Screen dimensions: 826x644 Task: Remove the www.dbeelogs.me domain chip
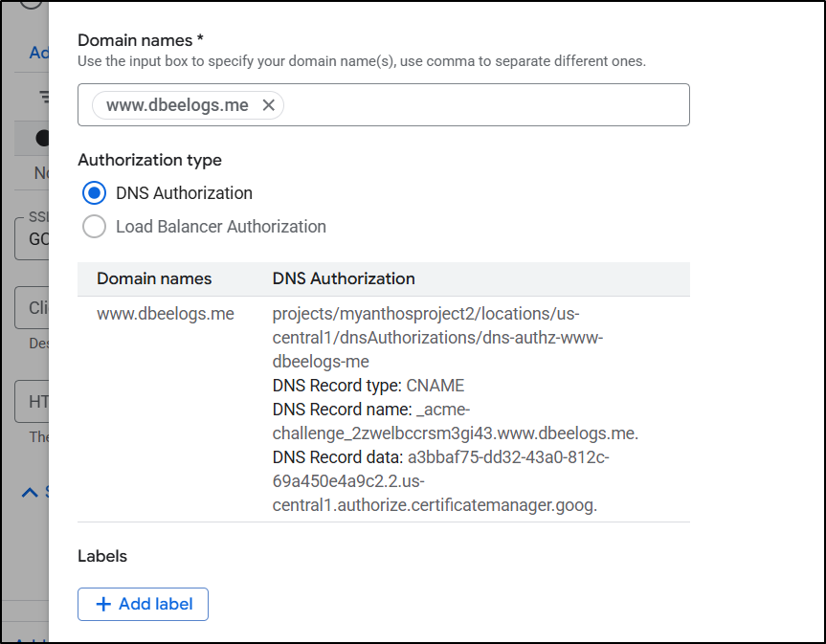[269, 105]
